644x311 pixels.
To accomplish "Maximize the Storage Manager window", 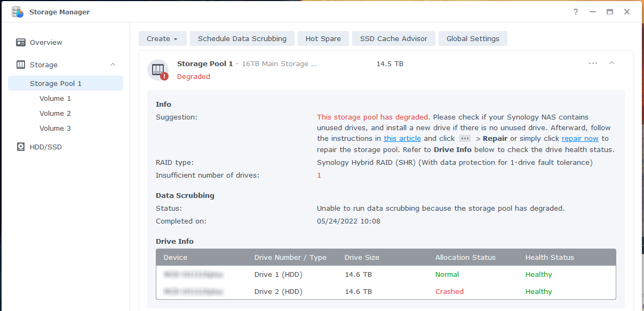I will tap(610, 12).
